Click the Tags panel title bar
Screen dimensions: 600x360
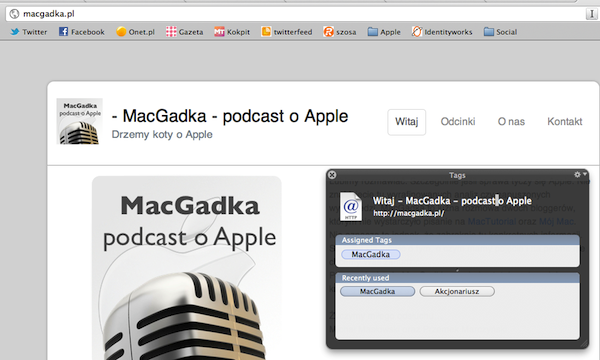click(x=457, y=175)
